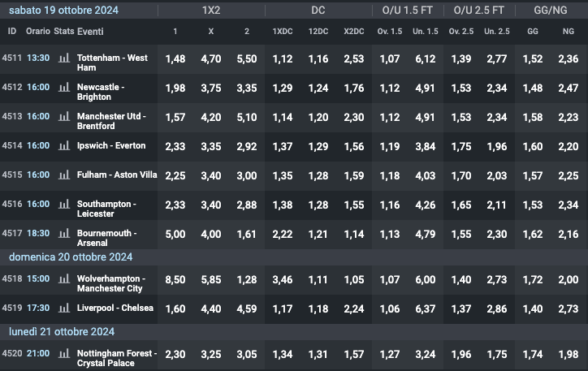Viewport: 588px width, 371px height.
Task: Choose Under 1.5 odd 6,37 for Liverpool - Chelsea
Action: (x=426, y=308)
